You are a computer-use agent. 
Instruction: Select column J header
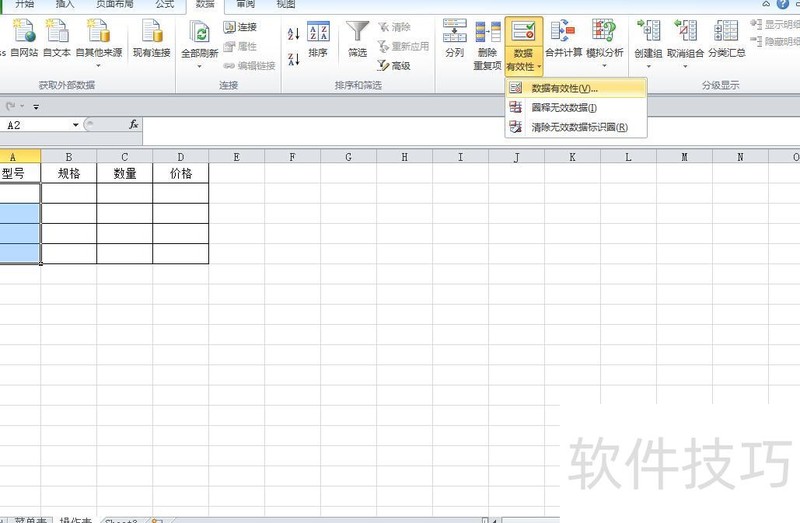click(516, 157)
